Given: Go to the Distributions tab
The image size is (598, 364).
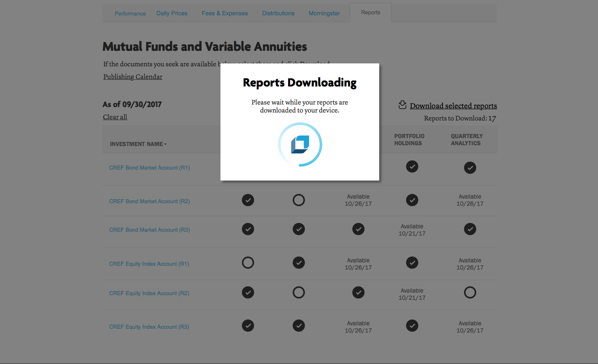Looking at the screenshot, I should pos(278,13).
